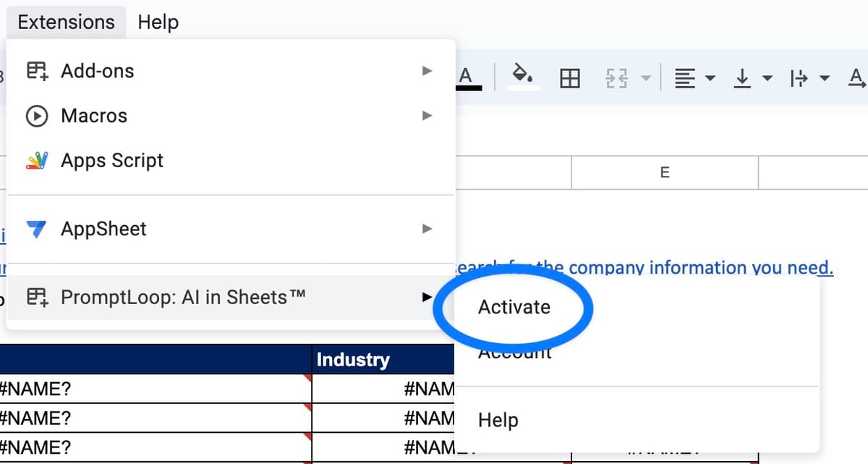Open the horizontal align dropdown
The height and width of the screenshot is (464, 868).
pyautogui.click(x=694, y=77)
